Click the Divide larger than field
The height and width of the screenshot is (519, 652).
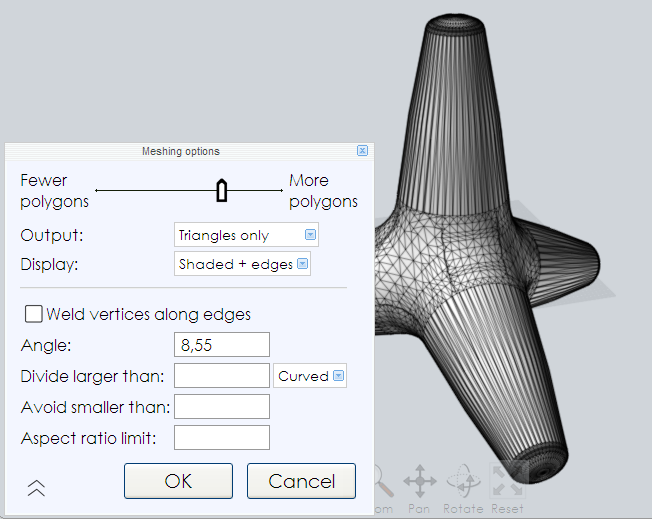[222, 376]
